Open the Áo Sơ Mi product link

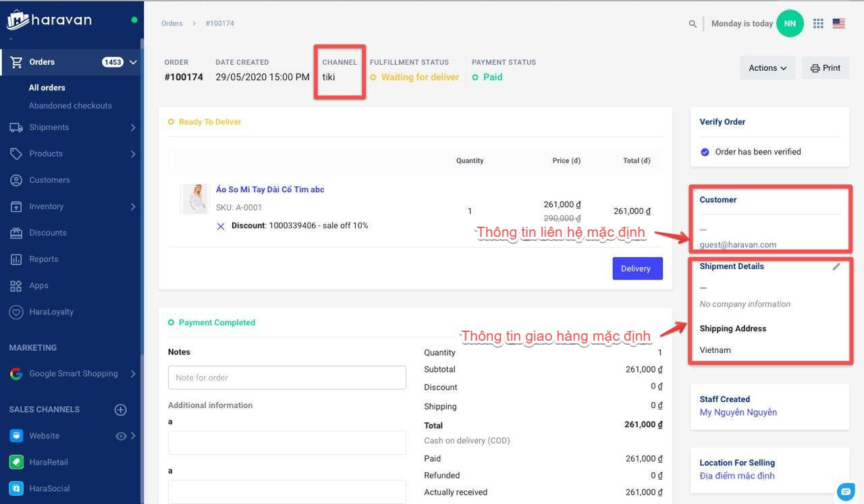(x=270, y=190)
